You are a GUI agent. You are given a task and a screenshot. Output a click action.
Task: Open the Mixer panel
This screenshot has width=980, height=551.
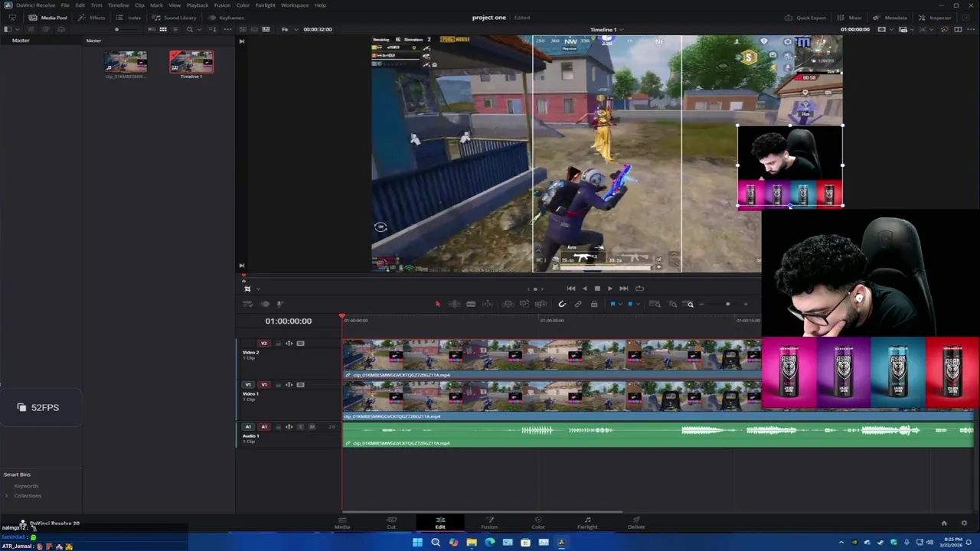coord(850,18)
